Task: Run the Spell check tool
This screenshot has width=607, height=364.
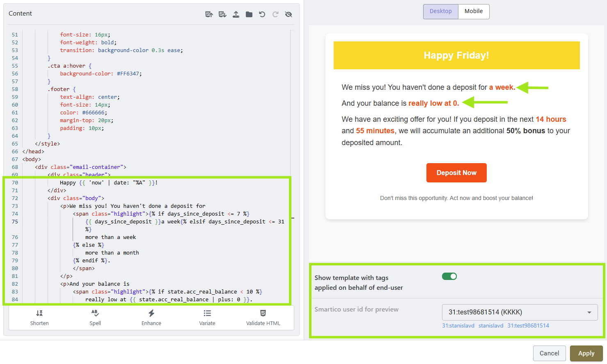Action: [x=95, y=318]
